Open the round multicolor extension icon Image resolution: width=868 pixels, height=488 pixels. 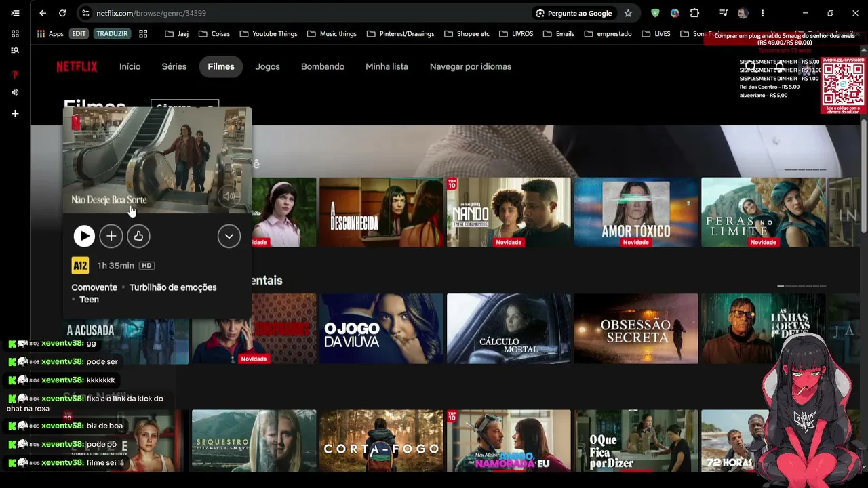point(675,13)
